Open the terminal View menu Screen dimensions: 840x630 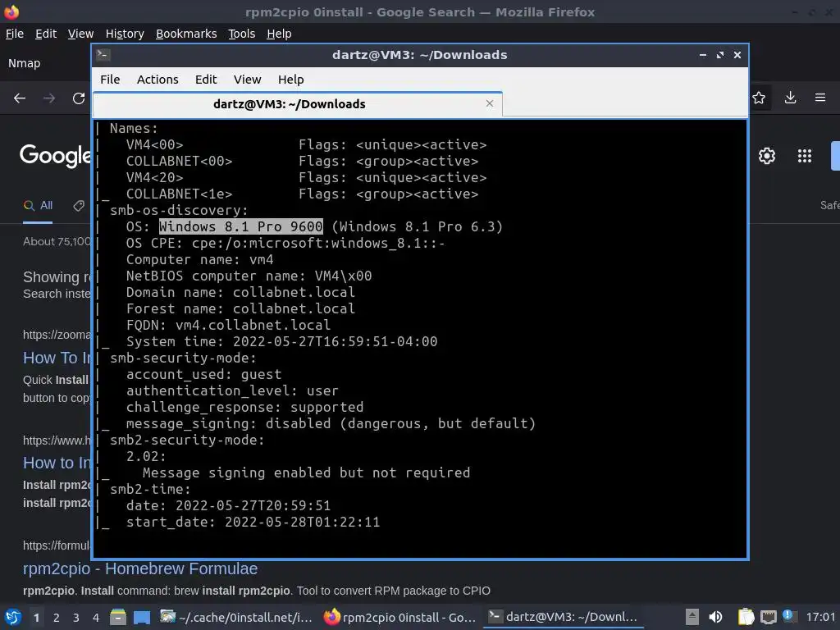pos(247,80)
